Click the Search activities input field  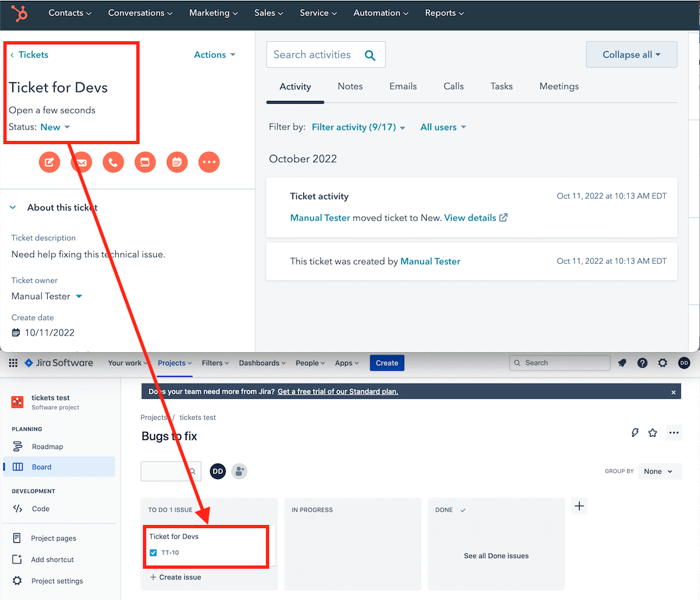[x=326, y=54]
